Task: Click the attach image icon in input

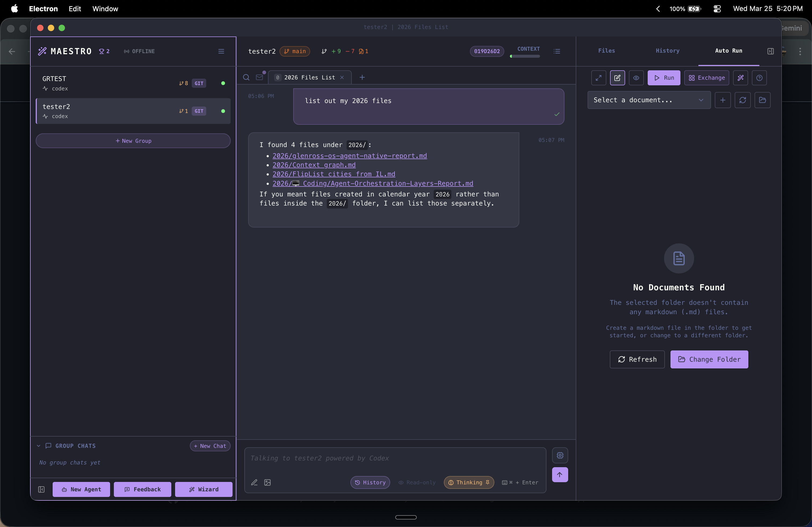Action: pyautogui.click(x=267, y=482)
